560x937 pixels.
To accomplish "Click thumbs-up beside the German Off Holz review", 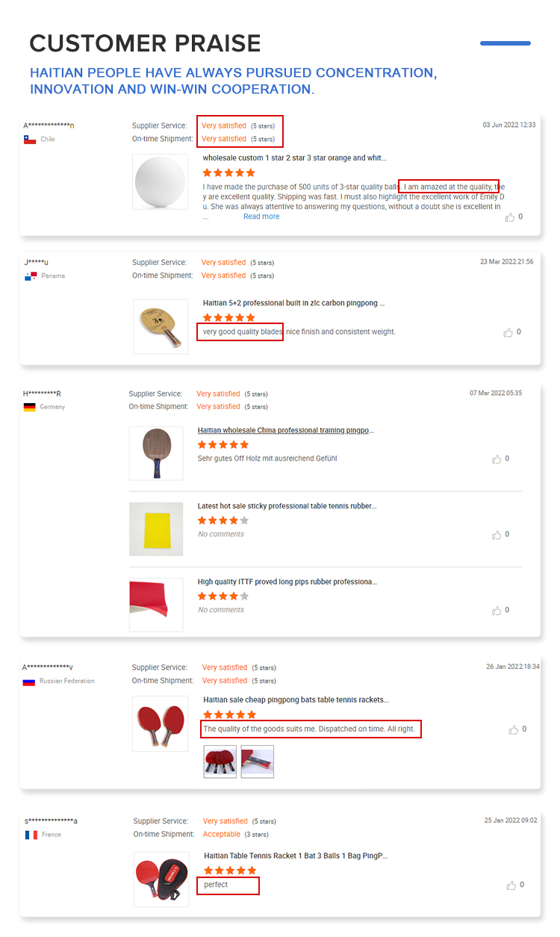I will 497,459.
